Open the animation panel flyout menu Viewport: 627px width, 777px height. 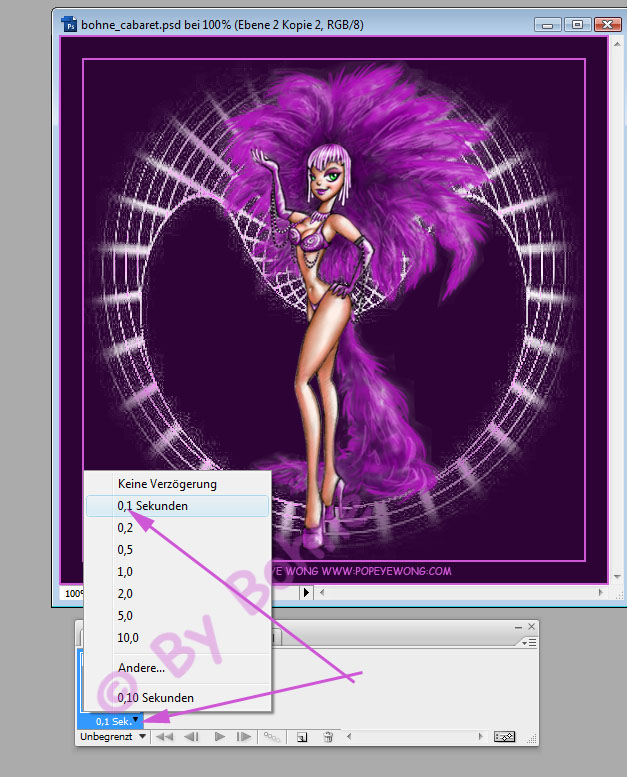pyautogui.click(x=529, y=644)
